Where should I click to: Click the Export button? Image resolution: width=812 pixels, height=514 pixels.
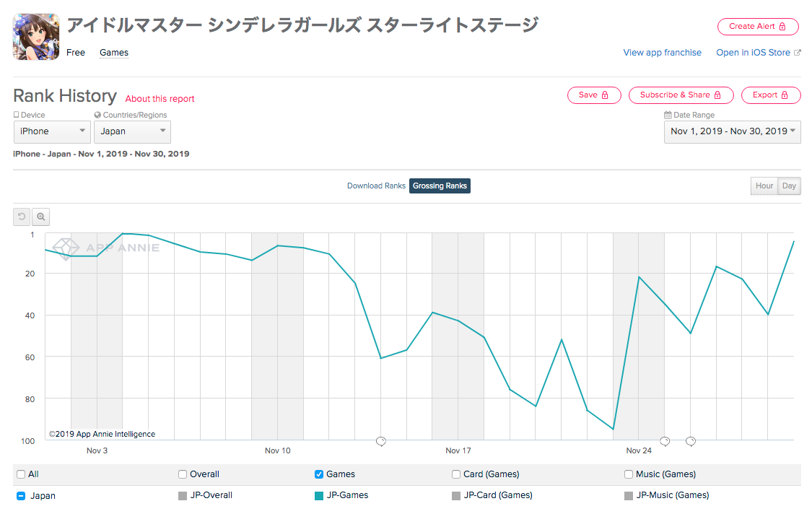click(771, 95)
